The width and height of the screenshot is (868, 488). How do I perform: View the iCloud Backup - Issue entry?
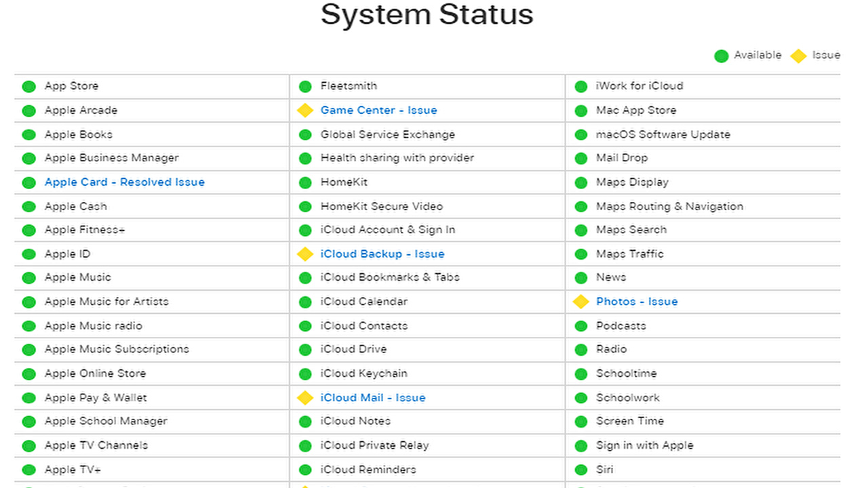point(382,253)
